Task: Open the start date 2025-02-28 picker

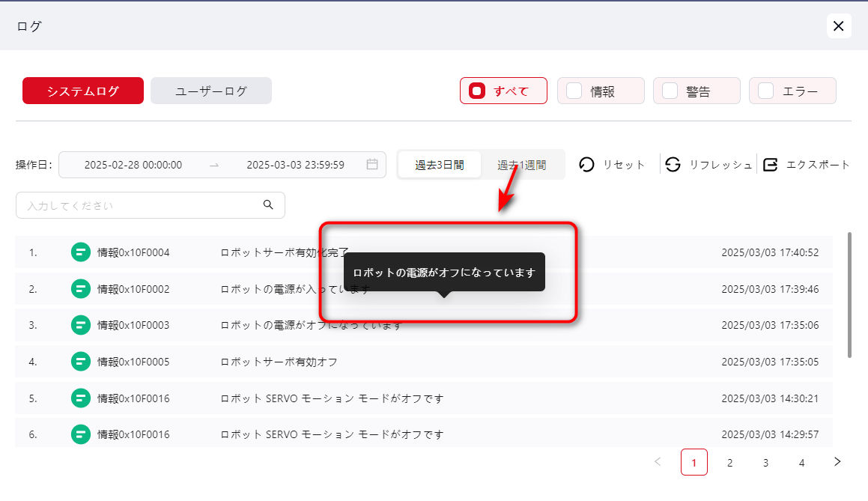Action: tap(133, 165)
